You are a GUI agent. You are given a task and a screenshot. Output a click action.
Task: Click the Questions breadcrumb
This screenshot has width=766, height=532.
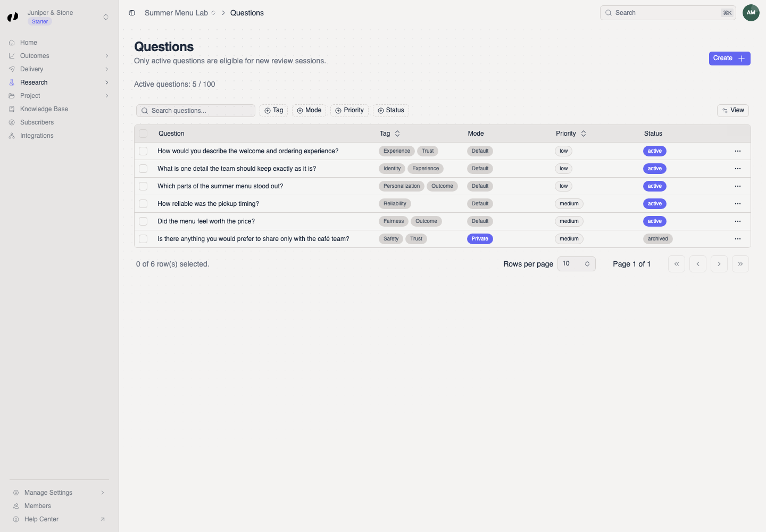pyautogui.click(x=247, y=13)
